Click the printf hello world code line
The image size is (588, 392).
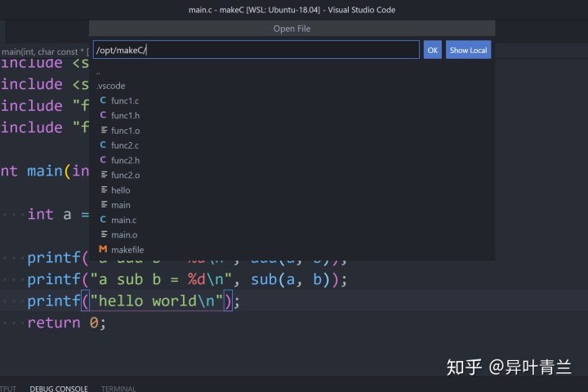coord(133,301)
